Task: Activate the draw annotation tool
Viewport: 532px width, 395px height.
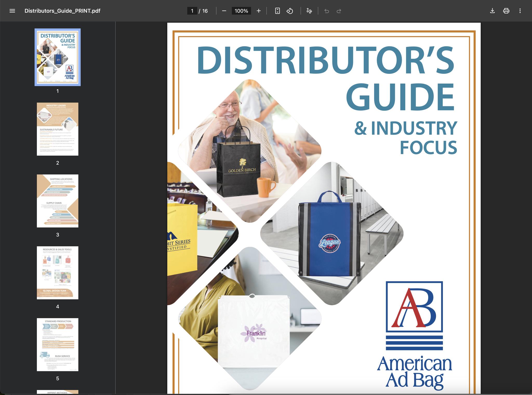Action: (x=309, y=11)
